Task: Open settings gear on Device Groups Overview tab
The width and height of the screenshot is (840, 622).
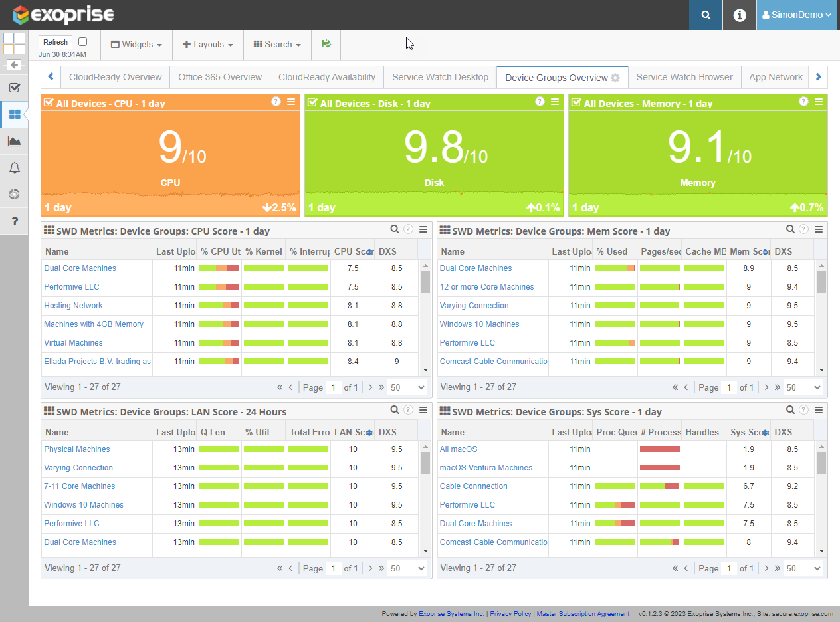Action: click(x=615, y=78)
